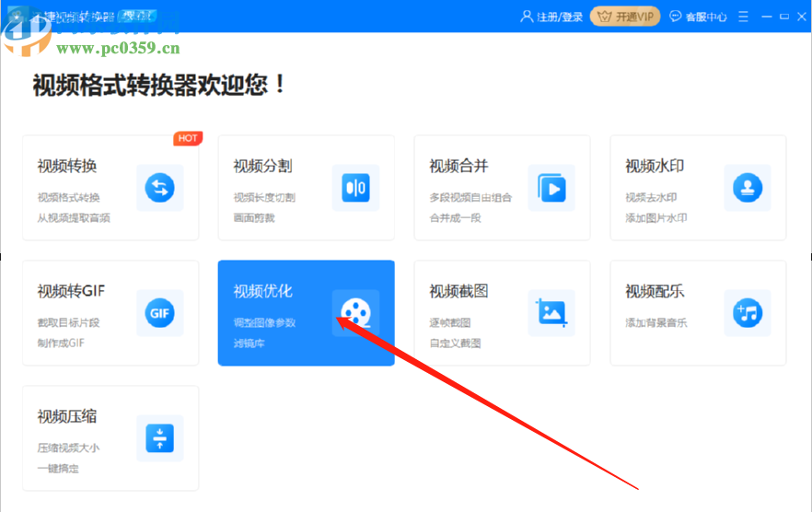Click the GIF round icon
Image resolution: width=812 pixels, height=512 pixels.
[x=159, y=313]
